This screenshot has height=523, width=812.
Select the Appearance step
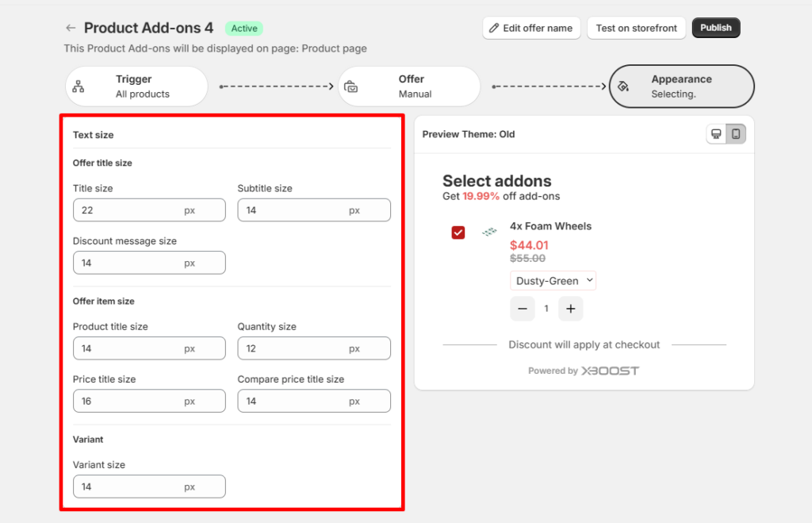[x=681, y=86]
